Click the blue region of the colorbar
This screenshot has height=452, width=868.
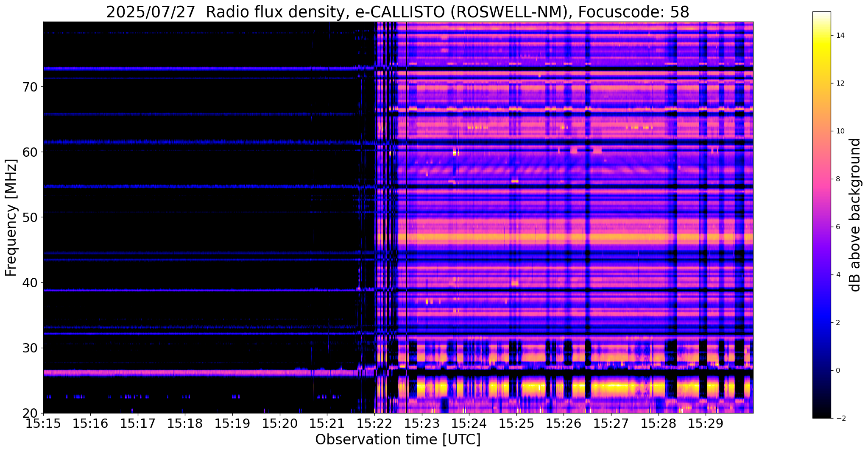(x=821, y=316)
